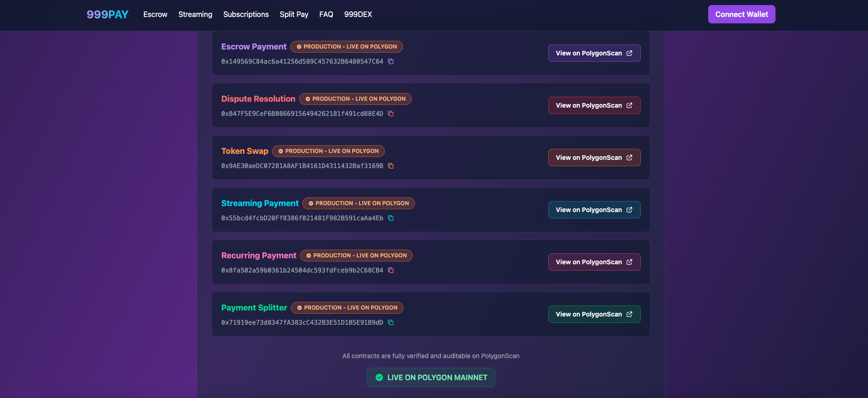Viewport: 868px width, 398px height.
Task: Click Production badge beside Payment Splitter
Action: 347,308
